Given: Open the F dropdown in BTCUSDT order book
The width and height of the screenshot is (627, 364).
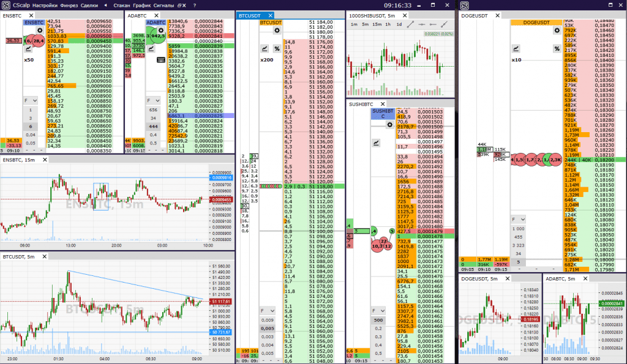Looking at the screenshot, I should (x=268, y=311).
